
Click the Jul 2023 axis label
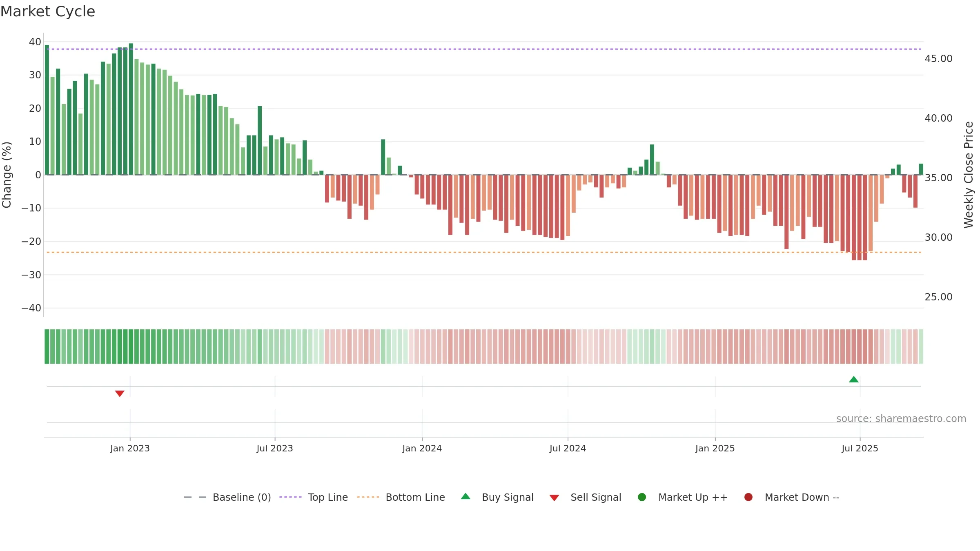tap(275, 448)
